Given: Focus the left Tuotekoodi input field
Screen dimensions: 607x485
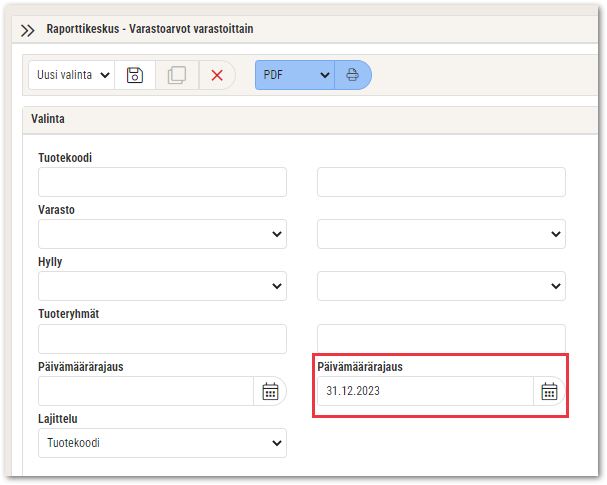Looking at the screenshot, I should click(x=162, y=182).
